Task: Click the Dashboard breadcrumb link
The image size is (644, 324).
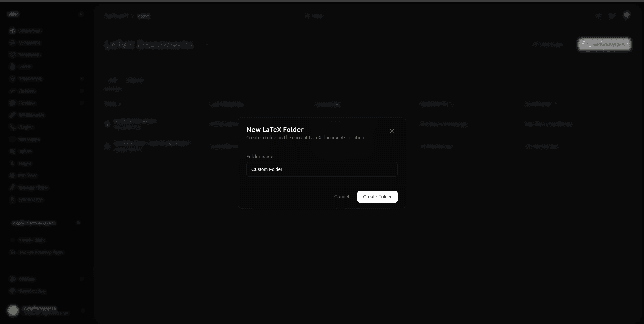Action: pyautogui.click(x=116, y=16)
